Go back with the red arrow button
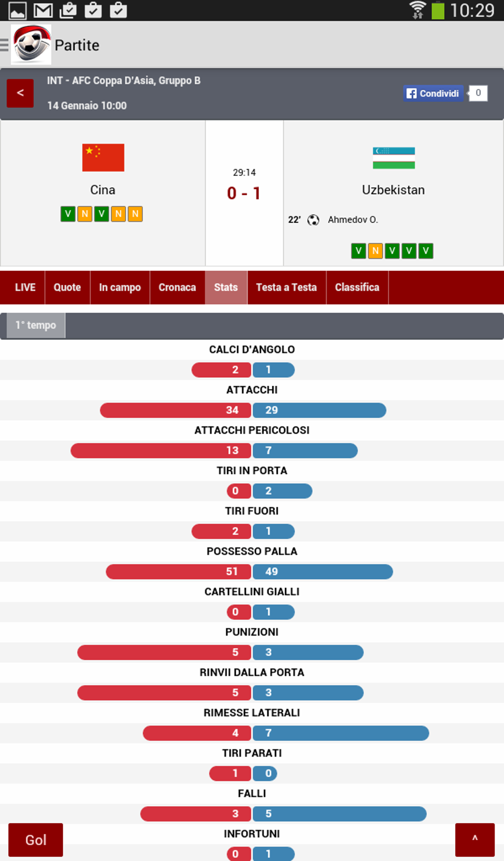The width and height of the screenshot is (504, 861). pos(20,93)
